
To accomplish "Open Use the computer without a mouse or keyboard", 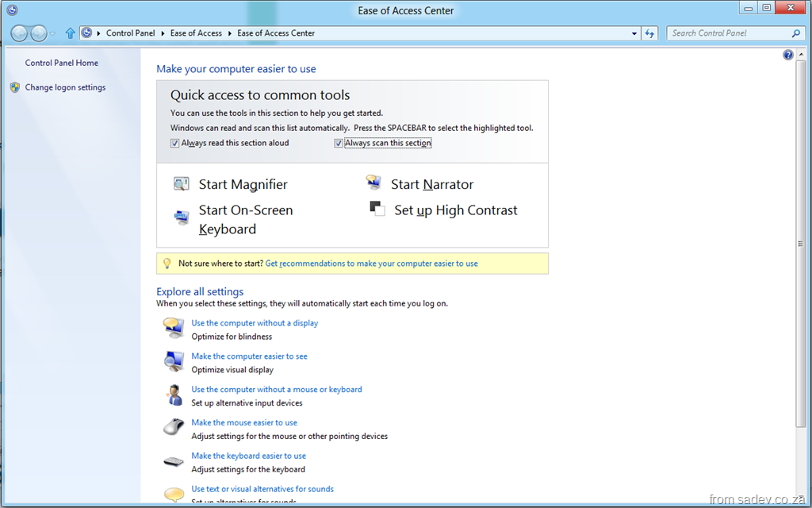I will pos(277,389).
